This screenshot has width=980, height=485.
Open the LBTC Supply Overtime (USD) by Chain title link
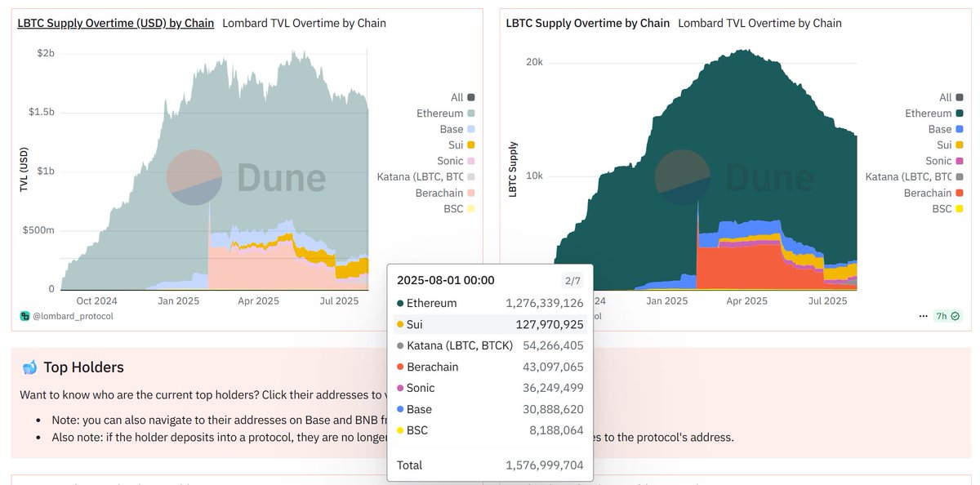coord(116,23)
